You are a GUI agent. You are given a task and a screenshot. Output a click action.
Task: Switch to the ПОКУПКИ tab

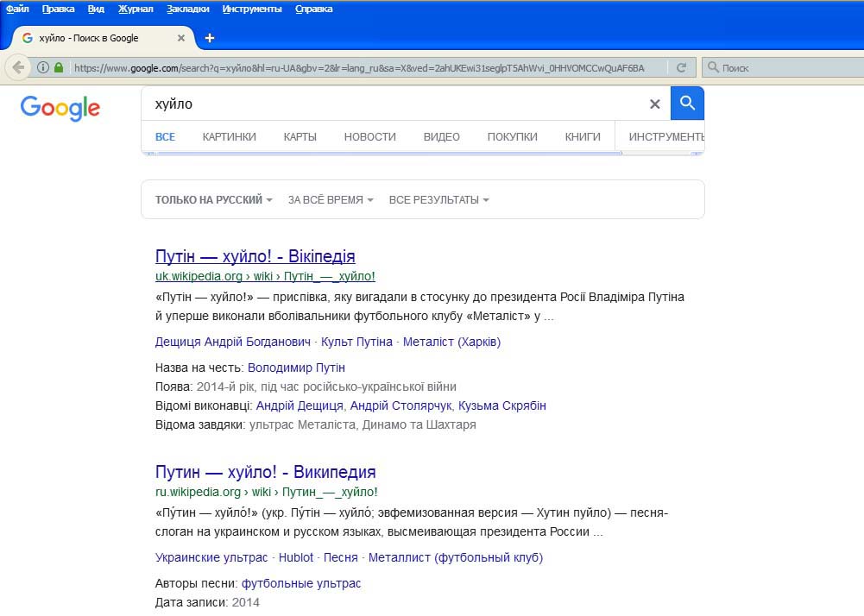[512, 136]
